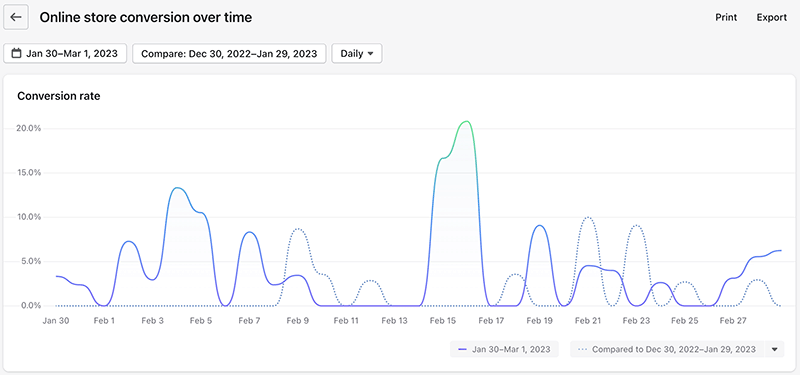
Task: Expand the Daily interval dropdown
Action: pyautogui.click(x=357, y=53)
